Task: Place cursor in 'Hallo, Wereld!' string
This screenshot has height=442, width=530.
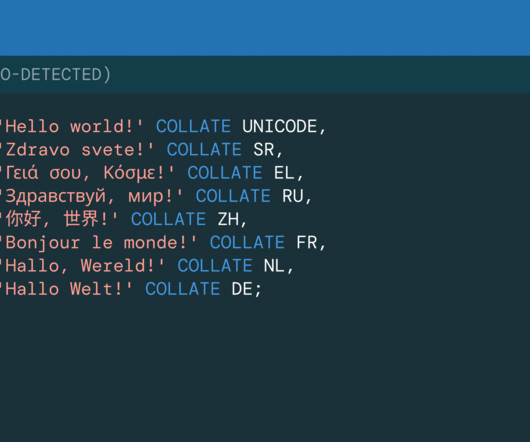Action: [x=82, y=266]
